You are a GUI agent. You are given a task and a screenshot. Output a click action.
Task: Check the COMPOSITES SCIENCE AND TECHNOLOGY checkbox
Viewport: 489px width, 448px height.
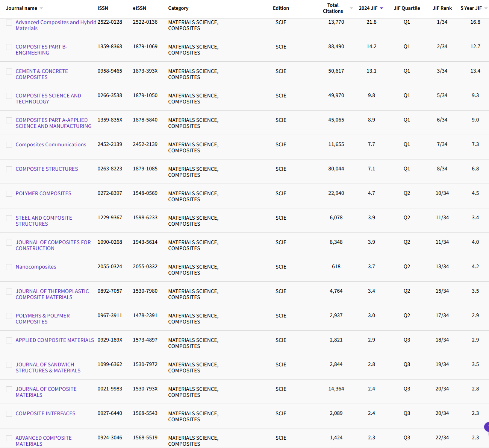click(9, 96)
